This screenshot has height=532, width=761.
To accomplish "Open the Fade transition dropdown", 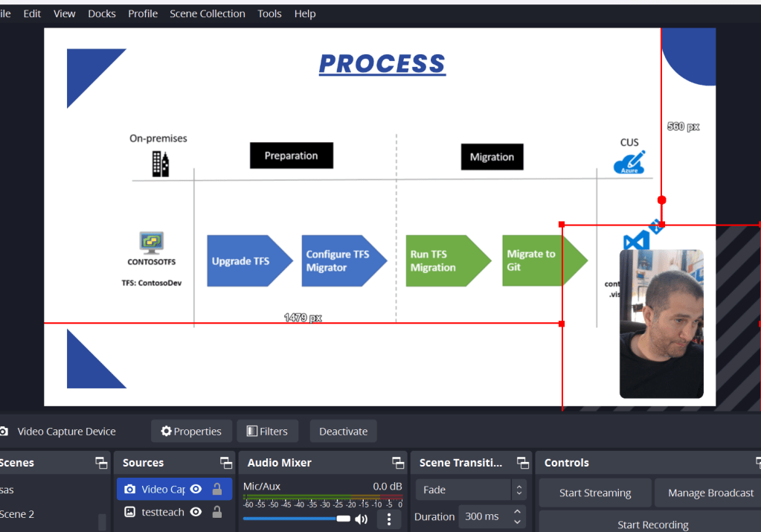I will click(471, 490).
